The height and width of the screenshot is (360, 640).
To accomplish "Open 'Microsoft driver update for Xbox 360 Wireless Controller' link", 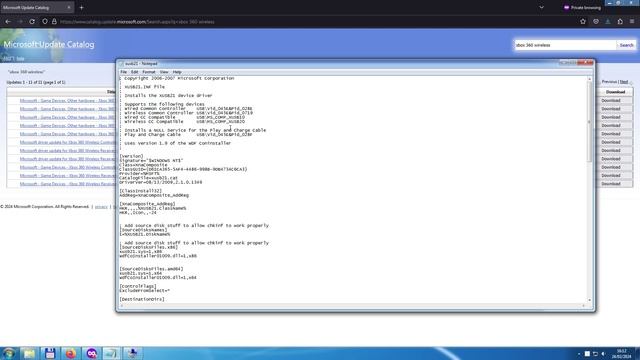I will pyautogui.click(x=68, y=142).
